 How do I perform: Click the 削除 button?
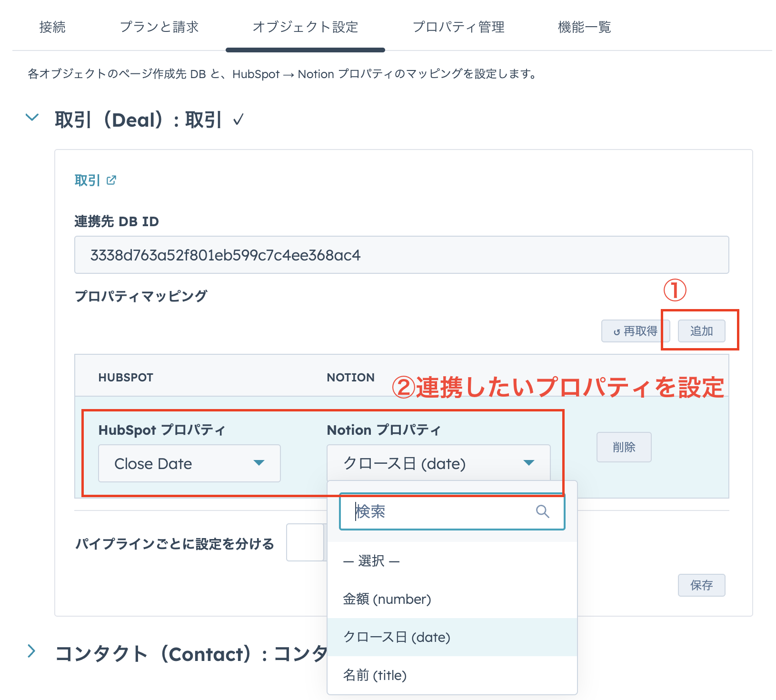(624, 447)
